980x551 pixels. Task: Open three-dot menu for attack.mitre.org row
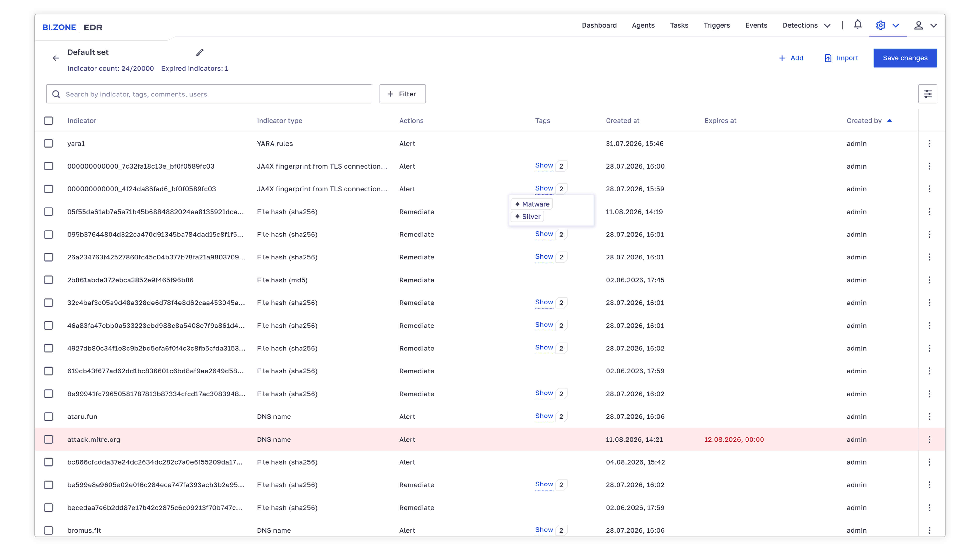pos(930,439)
